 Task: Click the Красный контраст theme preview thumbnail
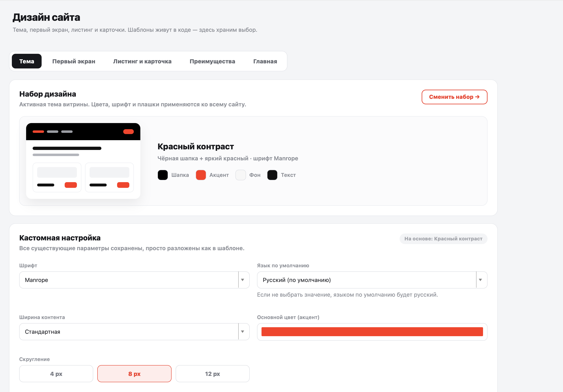point(83,161)
